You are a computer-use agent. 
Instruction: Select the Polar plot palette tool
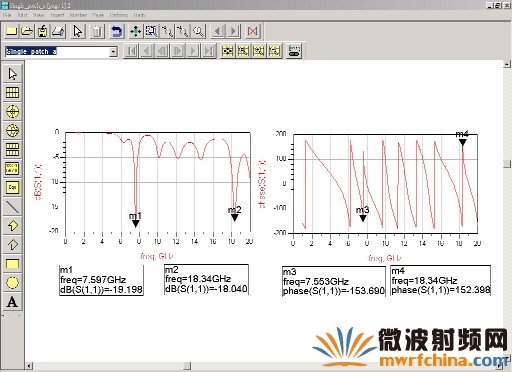[x=12, y=111]
